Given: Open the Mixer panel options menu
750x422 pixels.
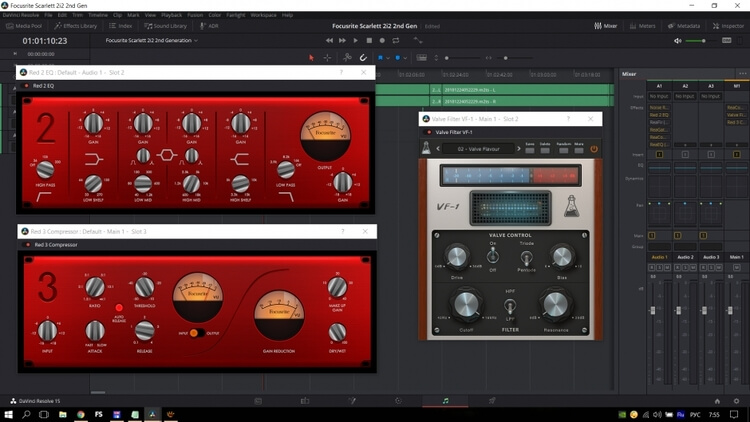Looking at the screenshot, I should [742, 74].
